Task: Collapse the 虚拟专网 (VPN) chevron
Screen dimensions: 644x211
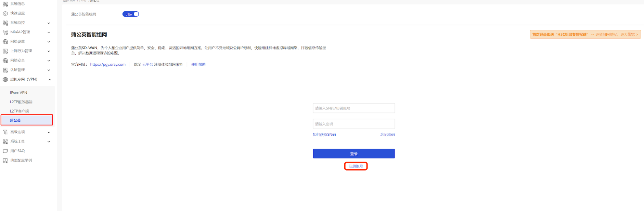Action: [x=50, y=79]
